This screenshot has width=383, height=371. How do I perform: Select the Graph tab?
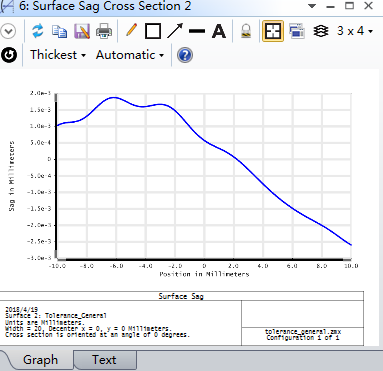(x=40, y=360)
